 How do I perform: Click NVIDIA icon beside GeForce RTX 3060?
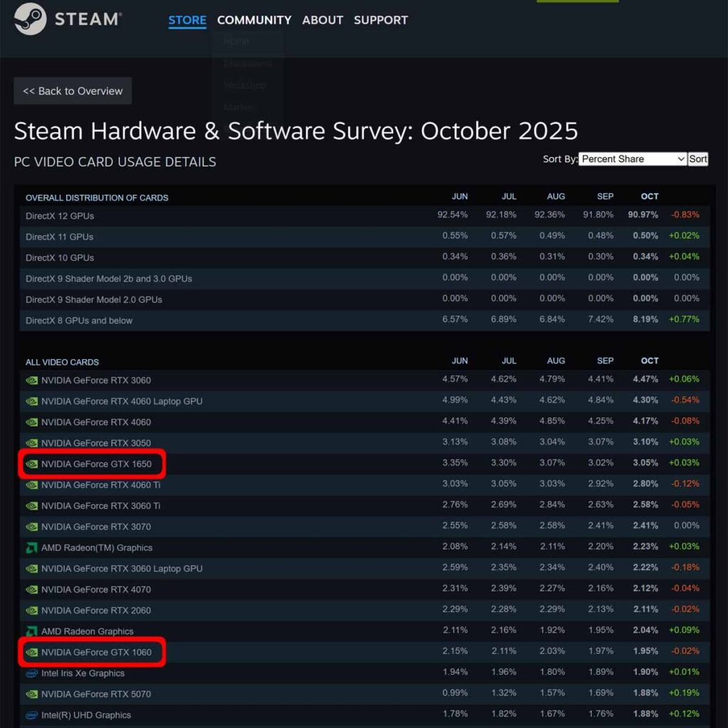(x=31, y=380)
